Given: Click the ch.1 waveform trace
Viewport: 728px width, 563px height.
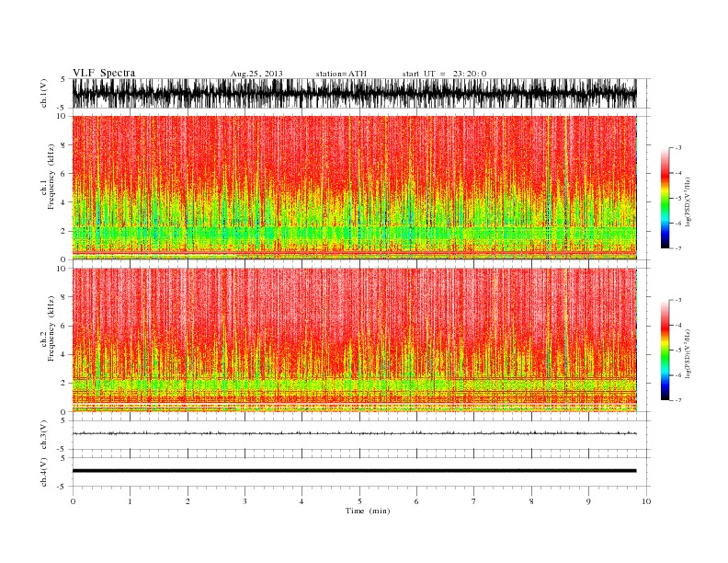Looking at the screenshot, I should pyautogui.click(x=354, y=93).
